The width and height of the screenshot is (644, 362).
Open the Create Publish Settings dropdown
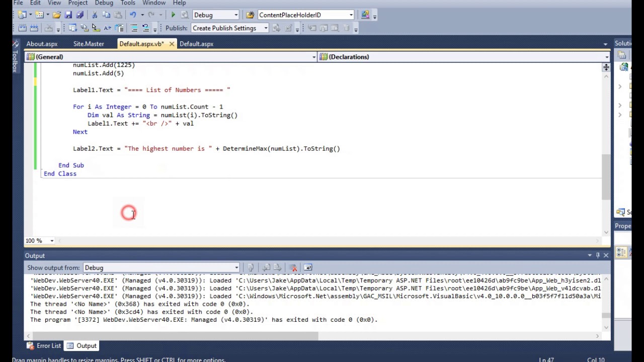(x=266, y=28)
